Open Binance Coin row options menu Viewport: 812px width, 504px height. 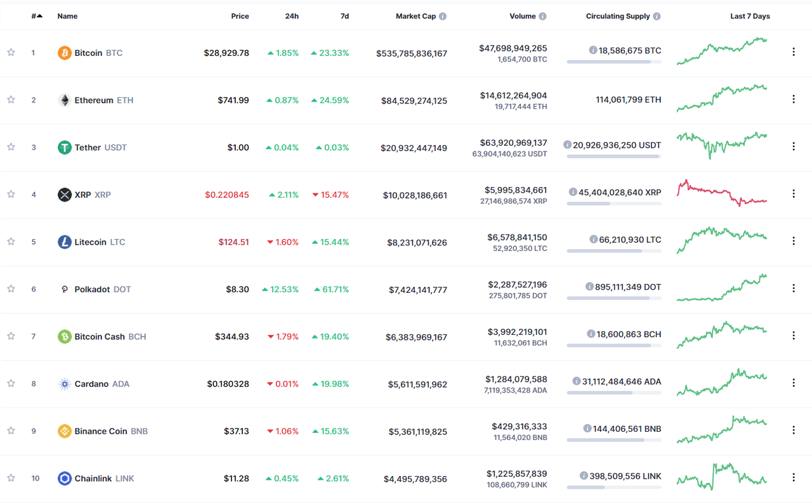tap(793, 430)
